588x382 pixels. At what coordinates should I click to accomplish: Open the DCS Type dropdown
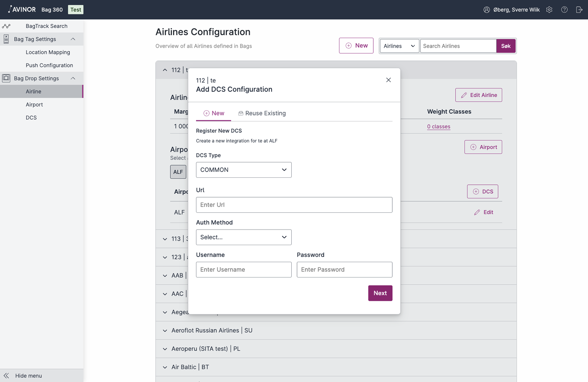244,170
